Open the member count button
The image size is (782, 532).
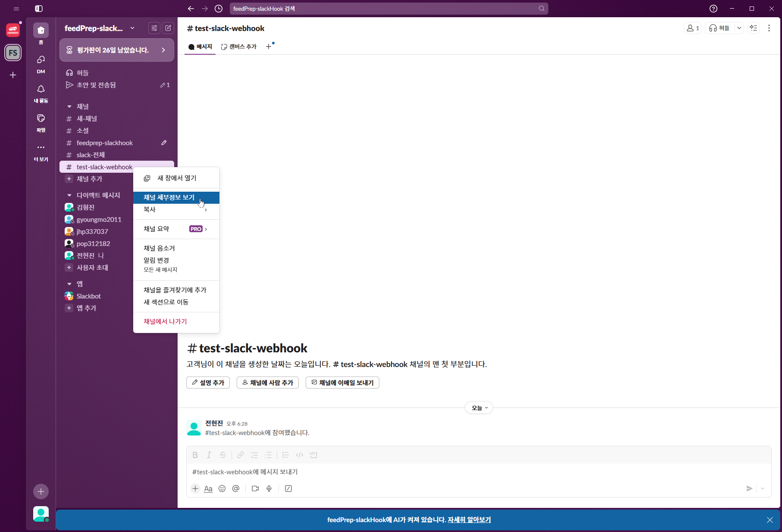[x=693, y=28]
